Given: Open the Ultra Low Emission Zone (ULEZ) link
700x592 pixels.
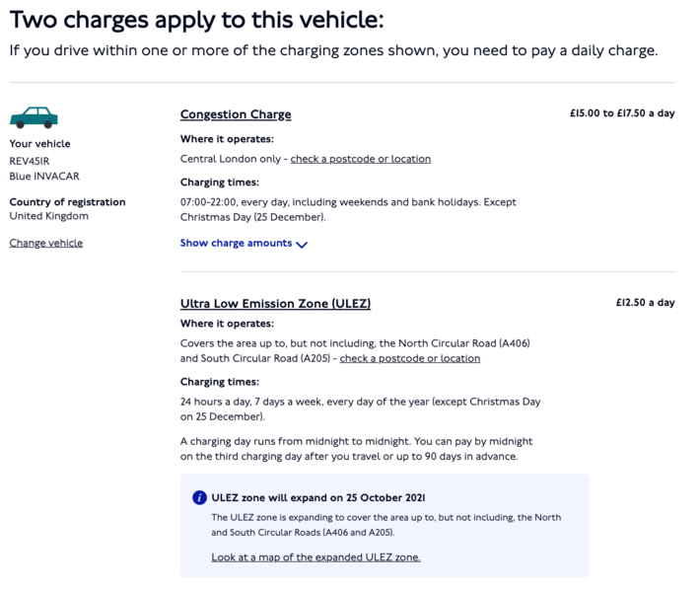Looking at the screenshot, I should [x=275, y=303].
